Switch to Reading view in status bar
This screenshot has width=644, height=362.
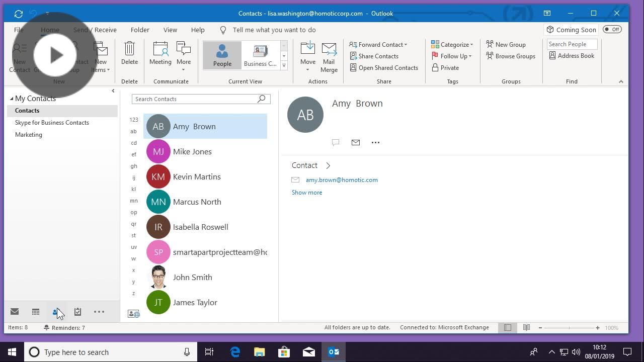pos(526,327)
